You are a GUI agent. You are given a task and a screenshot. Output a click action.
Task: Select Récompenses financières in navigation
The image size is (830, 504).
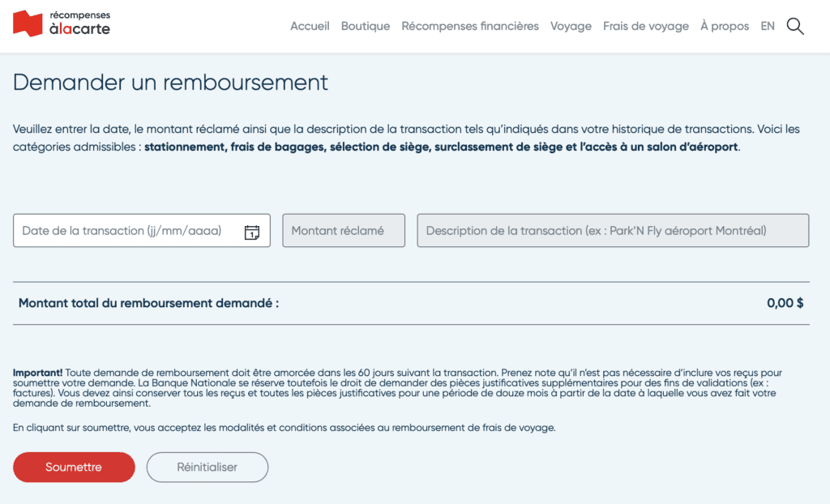(x=470, y=26)
